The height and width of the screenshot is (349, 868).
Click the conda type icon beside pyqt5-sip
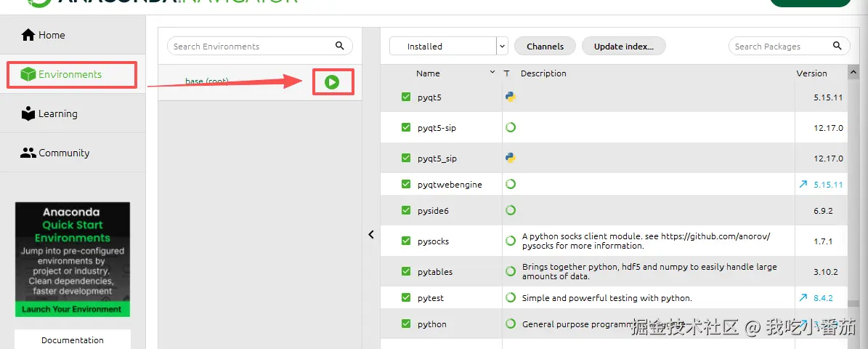click(511, 127)
